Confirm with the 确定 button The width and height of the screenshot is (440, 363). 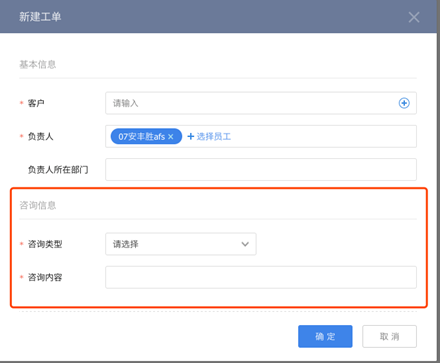point(325,336)
